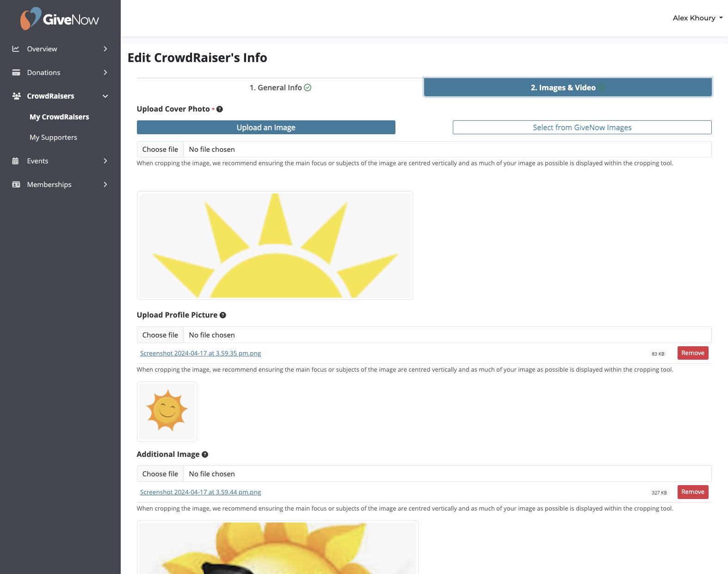This screenshot has height=574, width=728.
Task: Open Screenshot 3.59.35 pm.png link
Action: pyautogui.click(x=200, y=353)
